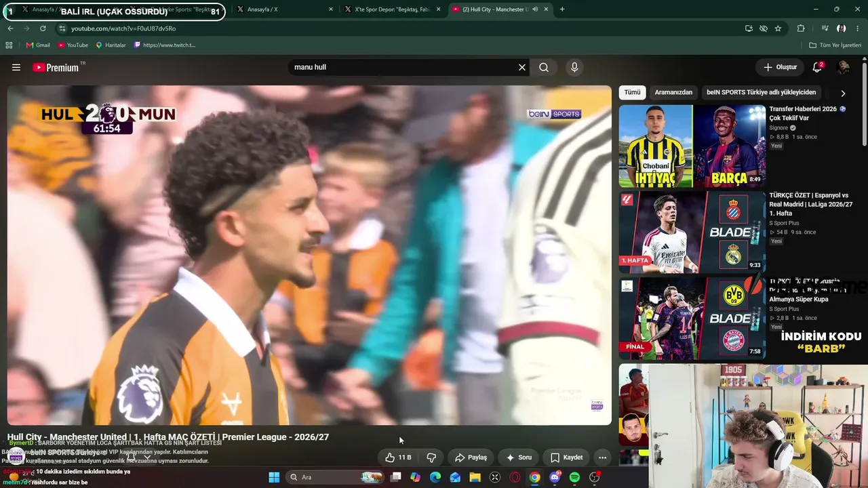Open the Chrome apps grid shortcut
The height and width of the screenshot is (488, 868).
coord(9,45)
